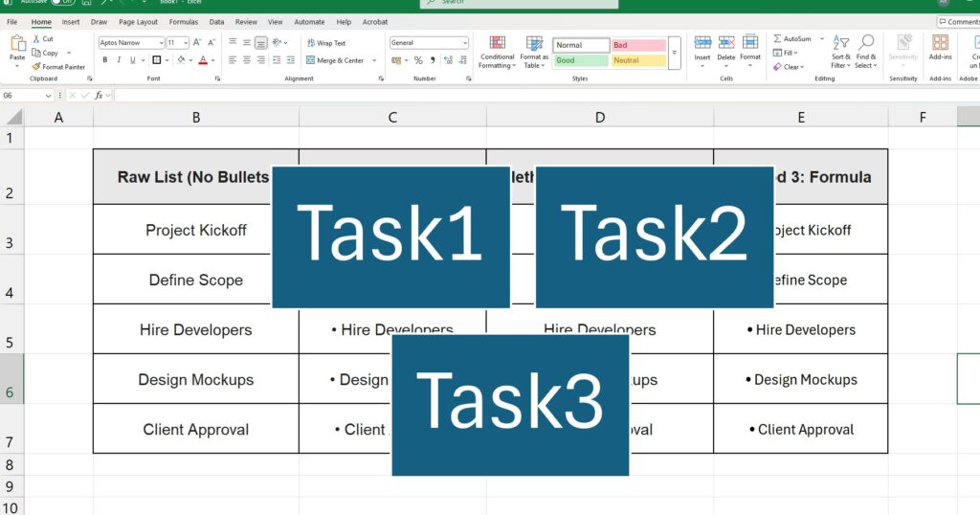This screenshot has width=980, height=515.
Task: Switch to the Data tab
Action: (216, 22)
